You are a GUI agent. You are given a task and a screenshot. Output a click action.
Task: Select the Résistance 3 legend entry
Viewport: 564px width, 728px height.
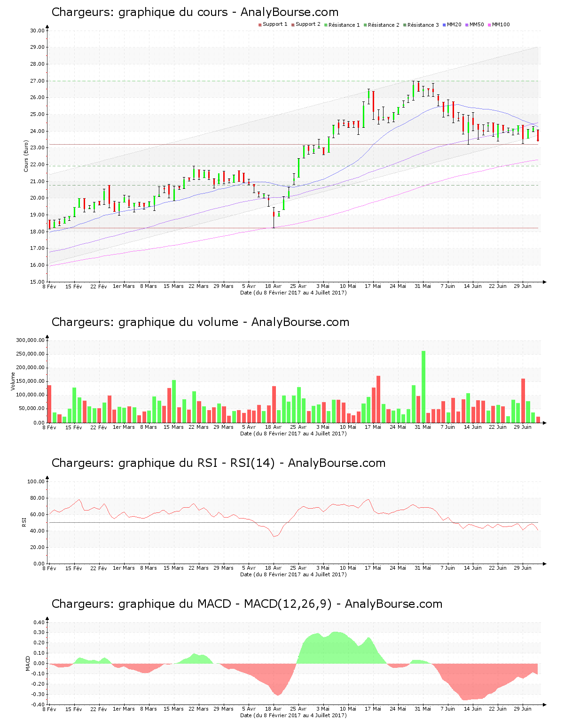point(421,25)
